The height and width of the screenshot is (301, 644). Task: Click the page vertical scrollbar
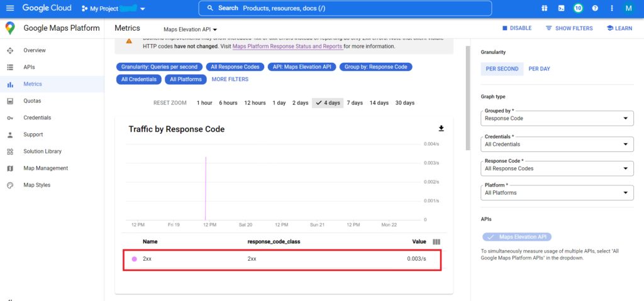[x=467, y=99]
